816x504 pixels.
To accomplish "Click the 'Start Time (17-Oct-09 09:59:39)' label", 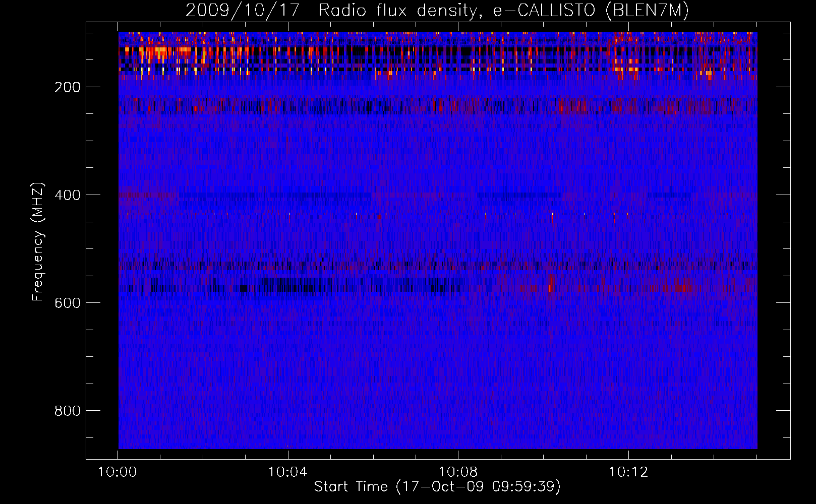I will point(437,487).
